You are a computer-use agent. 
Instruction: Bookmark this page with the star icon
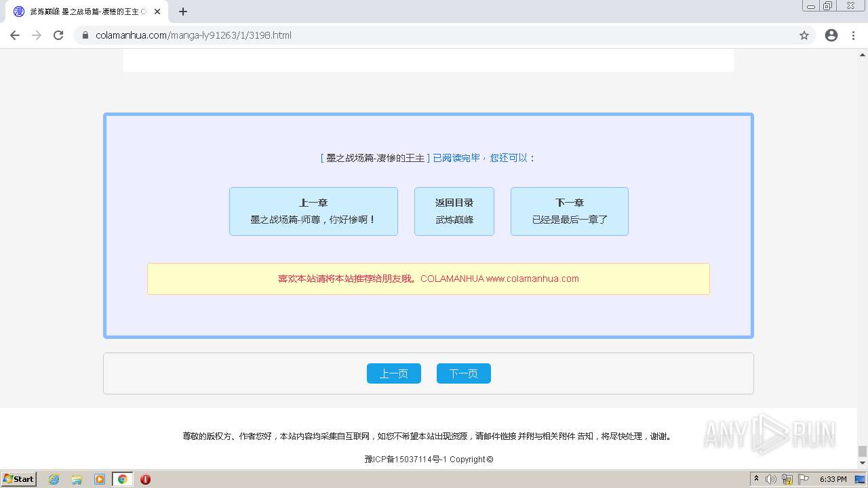(804, 35)
